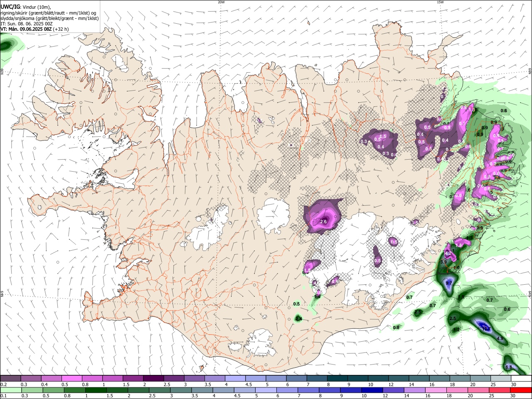
Task: Click the 4.9 precipitation value
Action: click(500, 339)
